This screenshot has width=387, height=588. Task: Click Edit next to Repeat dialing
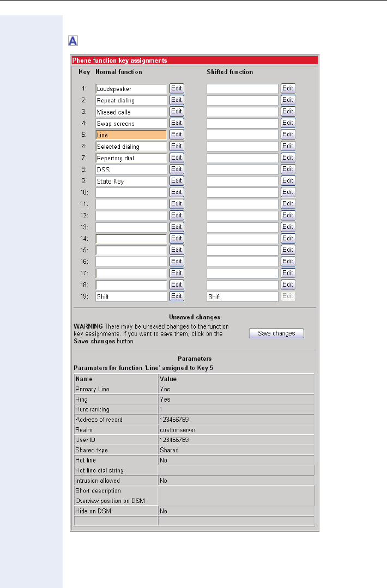tap(177, 100)
